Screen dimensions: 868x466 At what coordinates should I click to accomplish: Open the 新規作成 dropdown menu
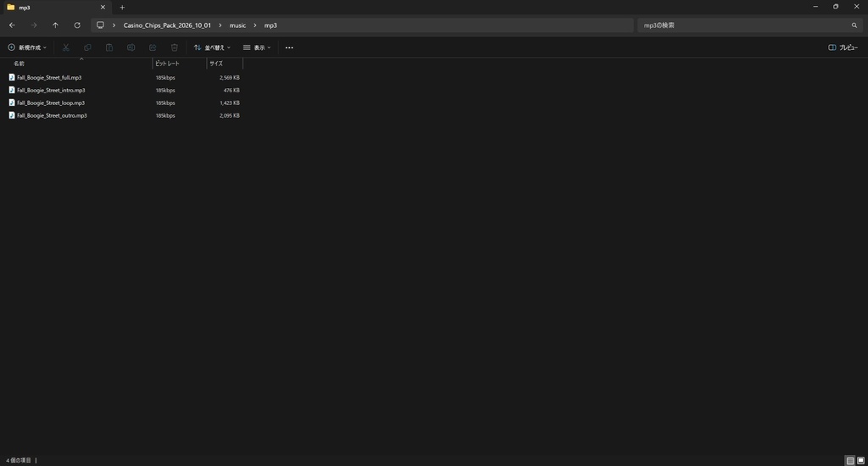[27, 47]
